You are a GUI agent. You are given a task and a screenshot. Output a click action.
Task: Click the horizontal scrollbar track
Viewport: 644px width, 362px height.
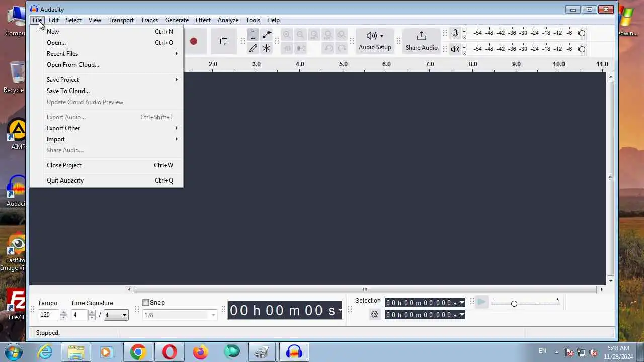pyautogui.click(x=365, y=289)
